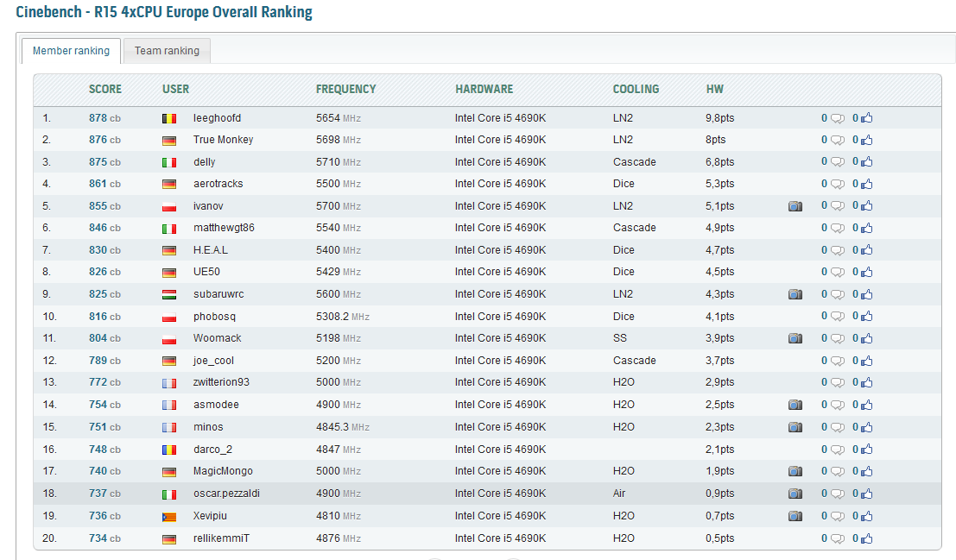Open minos's screenshot camera icon

tap(795, 427)
